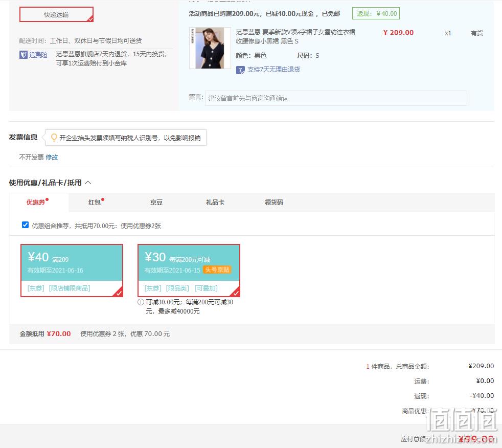Deselect the ¥30 每满200元可减 coupon
Image resolution: width=502 pixels, height=448 pixels.
pyautogui.click(x=189, y=271)
